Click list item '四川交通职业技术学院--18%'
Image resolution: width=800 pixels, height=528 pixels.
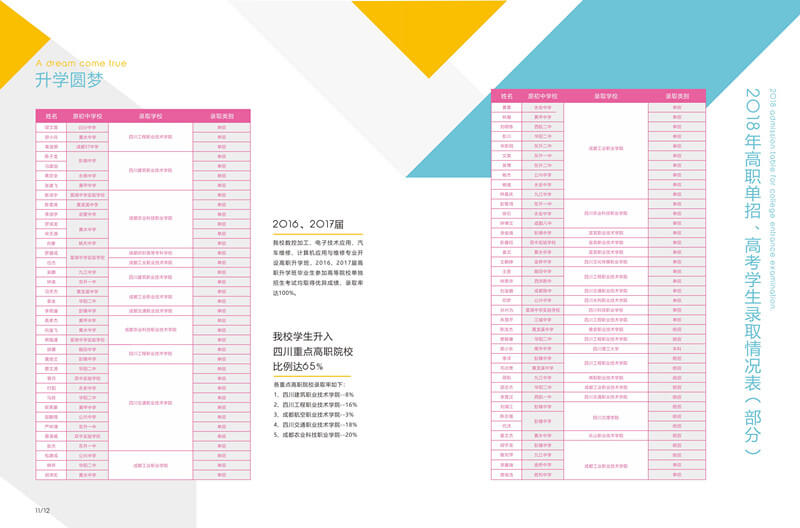coord(315,424)
